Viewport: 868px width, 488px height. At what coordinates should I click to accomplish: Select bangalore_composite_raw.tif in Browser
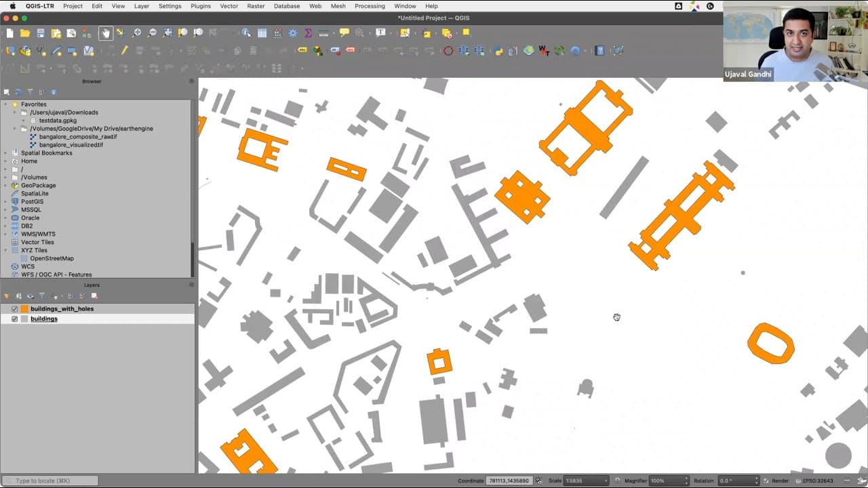tap(78, 137)
